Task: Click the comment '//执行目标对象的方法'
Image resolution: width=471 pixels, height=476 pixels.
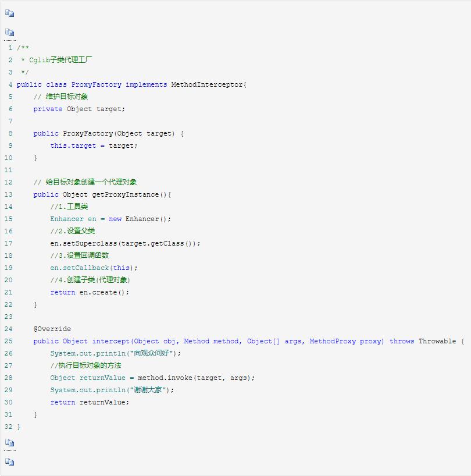Action: [x=86, y=365]
